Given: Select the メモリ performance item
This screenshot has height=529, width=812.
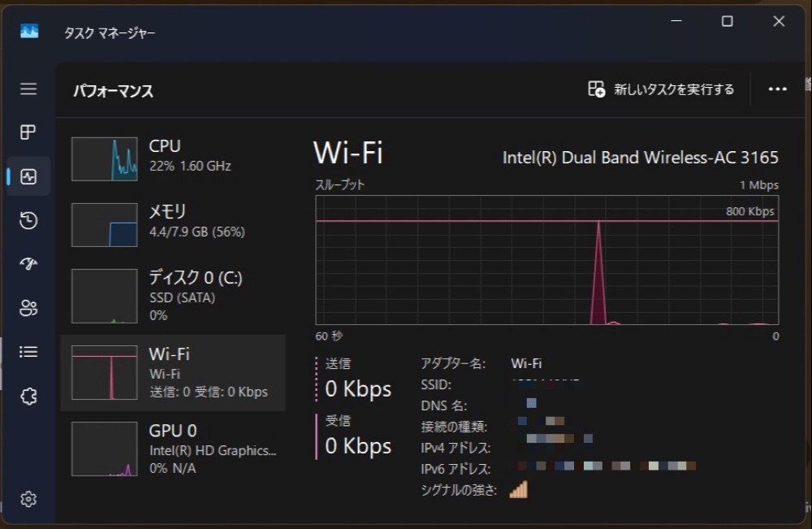Looking at the screenshot, I should coord(173,224).
